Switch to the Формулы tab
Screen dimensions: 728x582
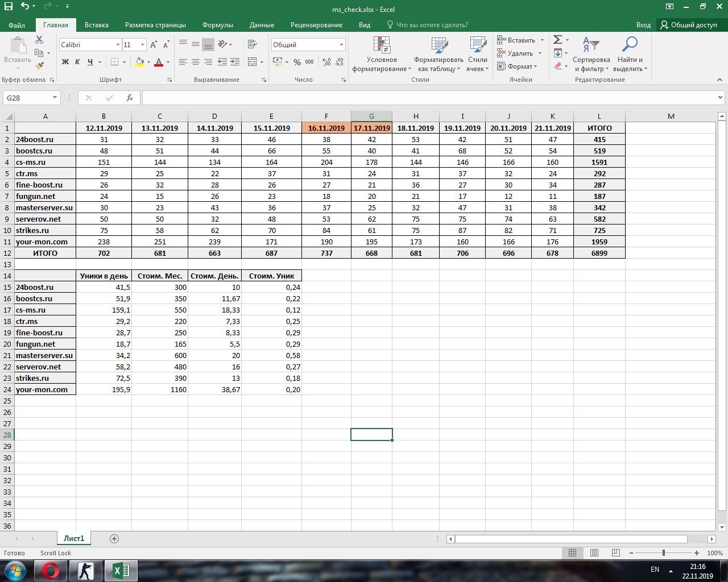[218, 25]
